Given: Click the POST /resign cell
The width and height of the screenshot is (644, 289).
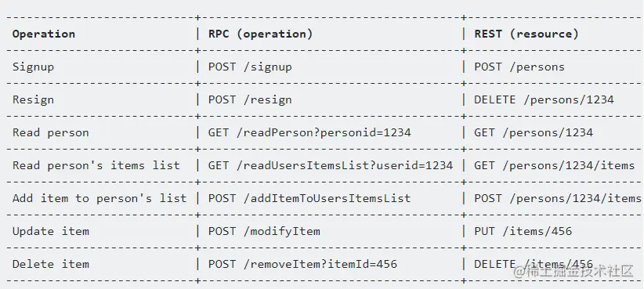Looking at the screenshot, I should [x=250, y=99].
